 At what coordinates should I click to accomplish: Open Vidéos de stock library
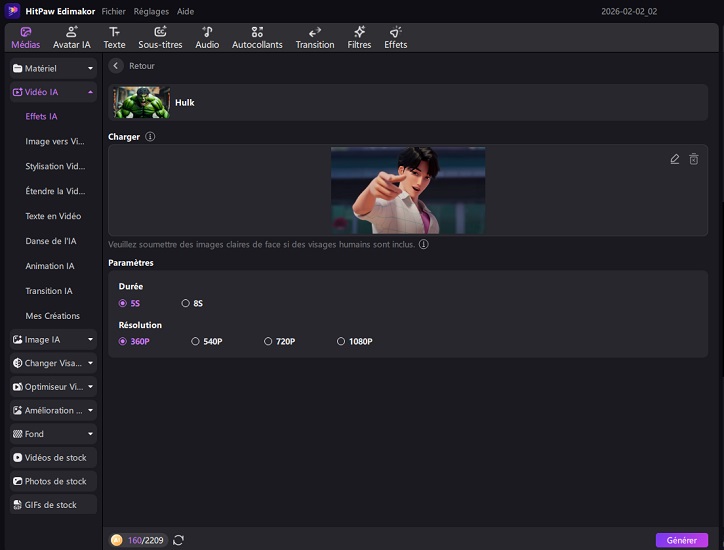coord(53,458)
